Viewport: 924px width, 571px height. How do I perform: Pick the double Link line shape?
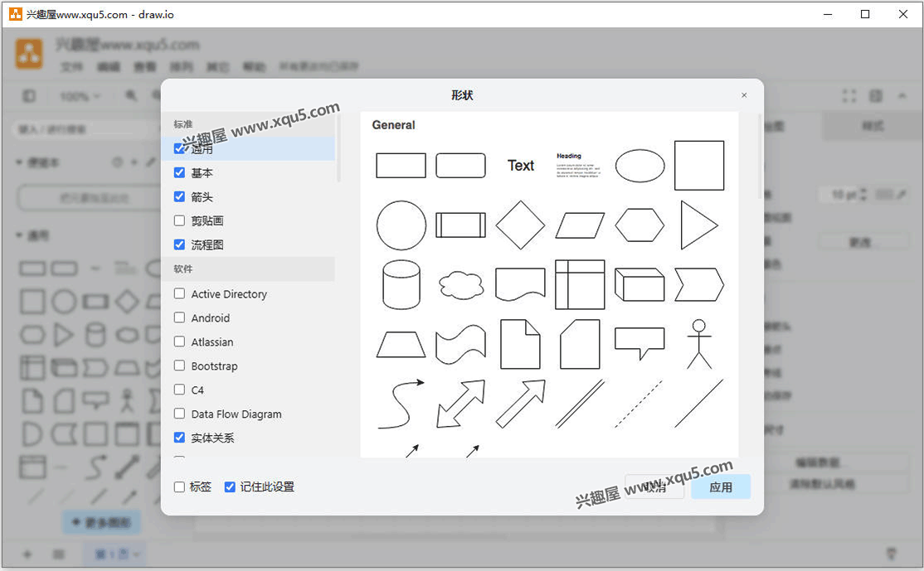[x=580, y=404]
